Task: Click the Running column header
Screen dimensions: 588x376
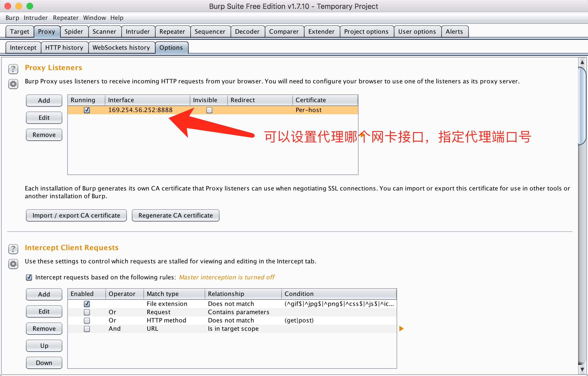Action: 86,100
